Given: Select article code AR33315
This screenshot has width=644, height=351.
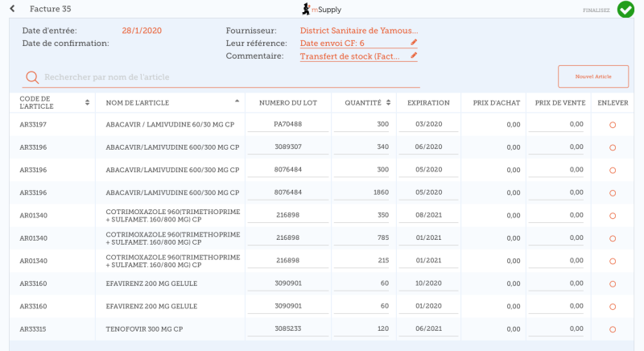Looking at the screenshot, I should click(x=33, y=329).
